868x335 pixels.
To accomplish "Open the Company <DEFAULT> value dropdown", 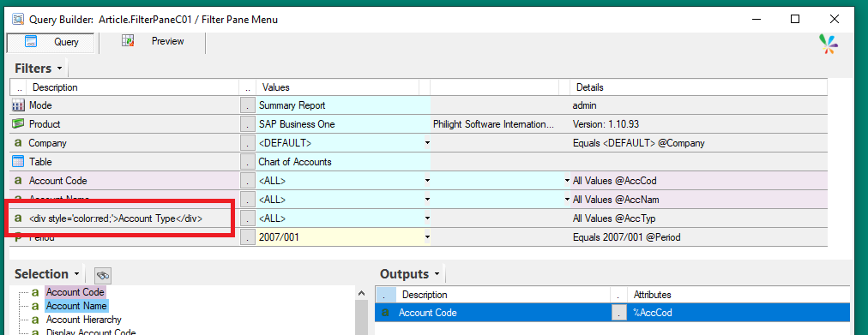I will pyautogui.click(x=427, y=142).
